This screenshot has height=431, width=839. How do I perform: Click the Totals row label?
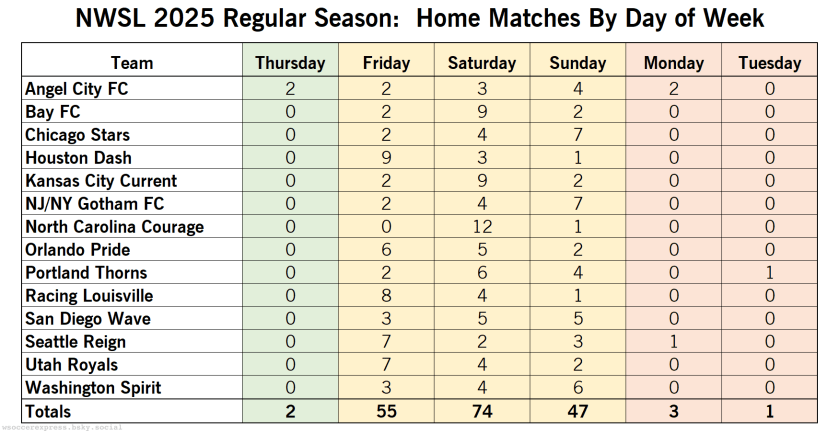click(x=48, y=411)
